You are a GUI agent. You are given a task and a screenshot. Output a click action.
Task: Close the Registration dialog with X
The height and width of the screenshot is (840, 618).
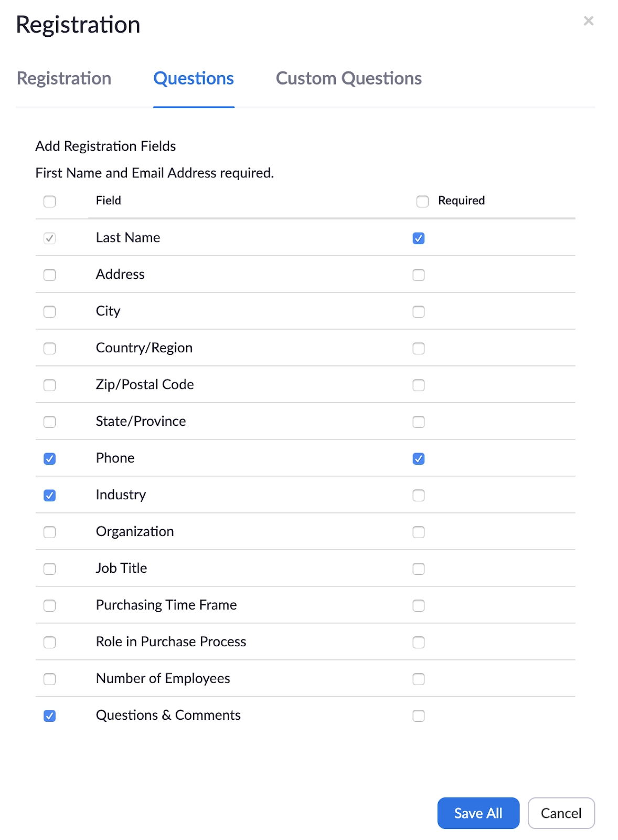coord(588,21)
